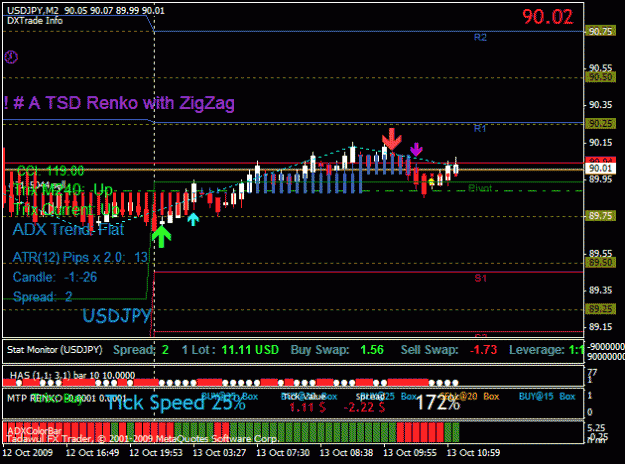Click the 90.01 current price tag
Image resolution: width=625 pixels, height=464 pixels.
click(600, 168)
